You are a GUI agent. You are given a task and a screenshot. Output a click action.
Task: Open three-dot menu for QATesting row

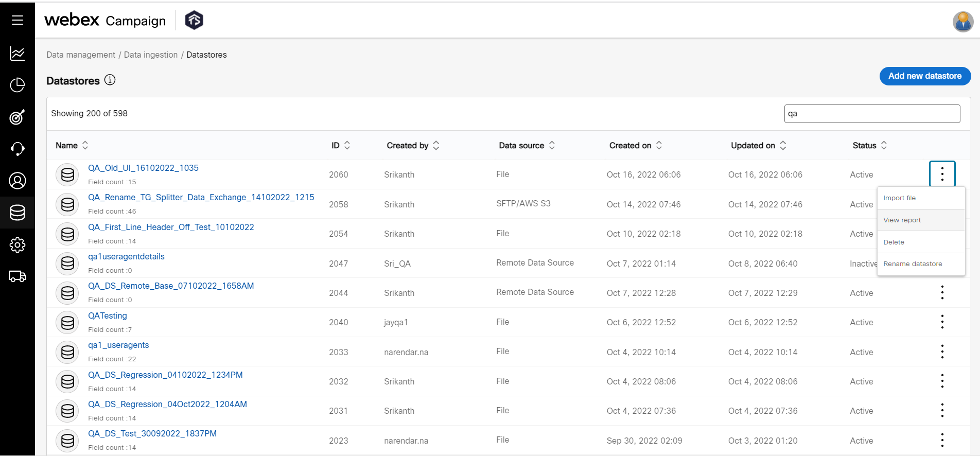point(942,322)
